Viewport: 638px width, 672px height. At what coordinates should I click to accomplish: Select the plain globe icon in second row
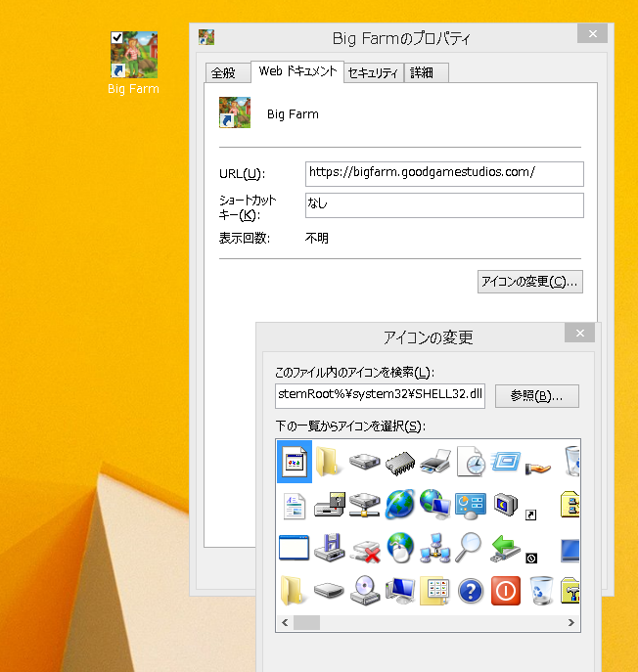point(400,505)
